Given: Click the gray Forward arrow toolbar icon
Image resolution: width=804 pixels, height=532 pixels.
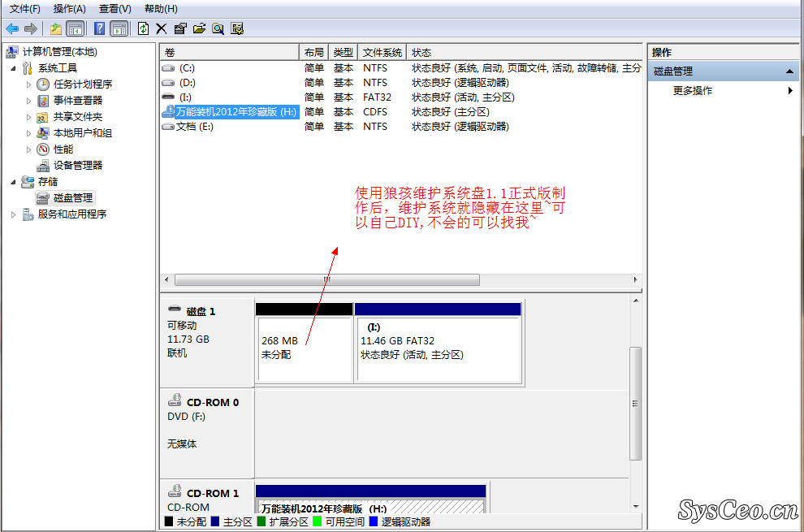Looking at the screenshot, I should click(31, 28).
